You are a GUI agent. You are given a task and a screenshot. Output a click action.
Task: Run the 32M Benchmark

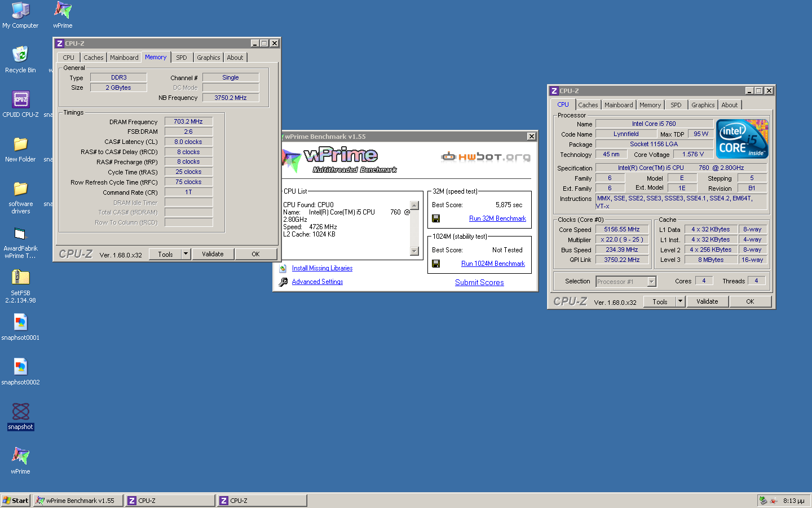point(497,218)
